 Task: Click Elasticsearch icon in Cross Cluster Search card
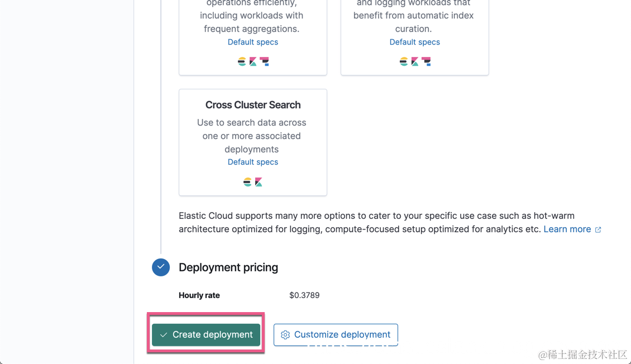pos(247,182)
